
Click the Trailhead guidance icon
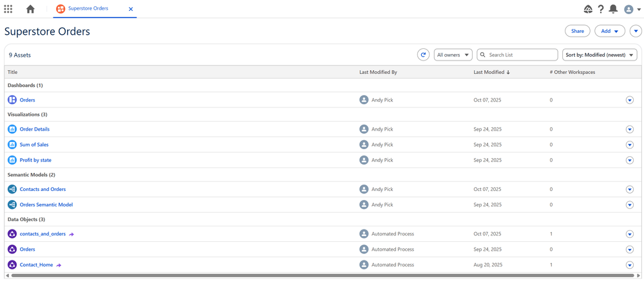click(588, 9)
